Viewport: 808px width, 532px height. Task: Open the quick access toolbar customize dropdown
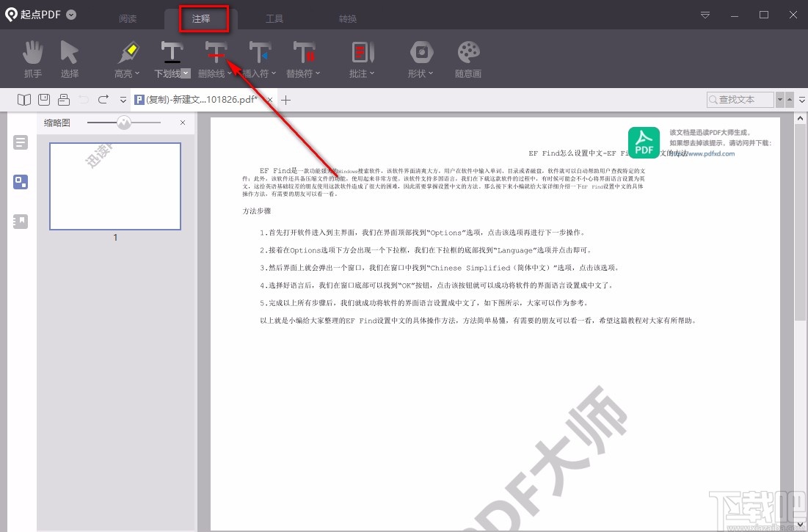pos(123,100)
